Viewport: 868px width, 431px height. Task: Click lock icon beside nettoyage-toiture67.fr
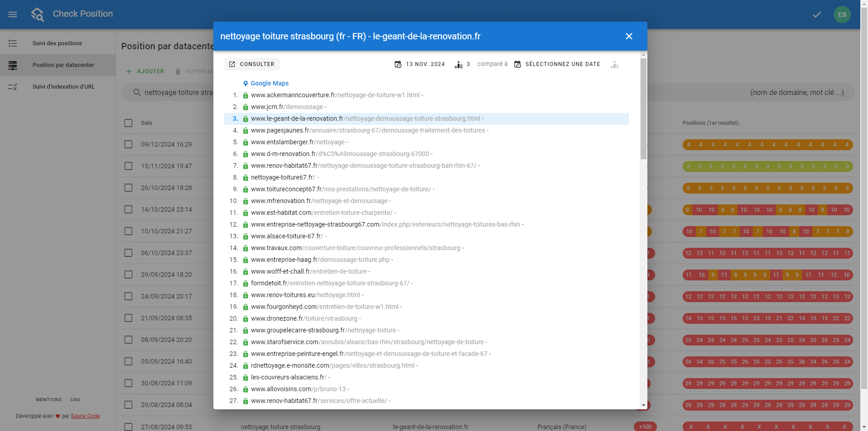245,178
